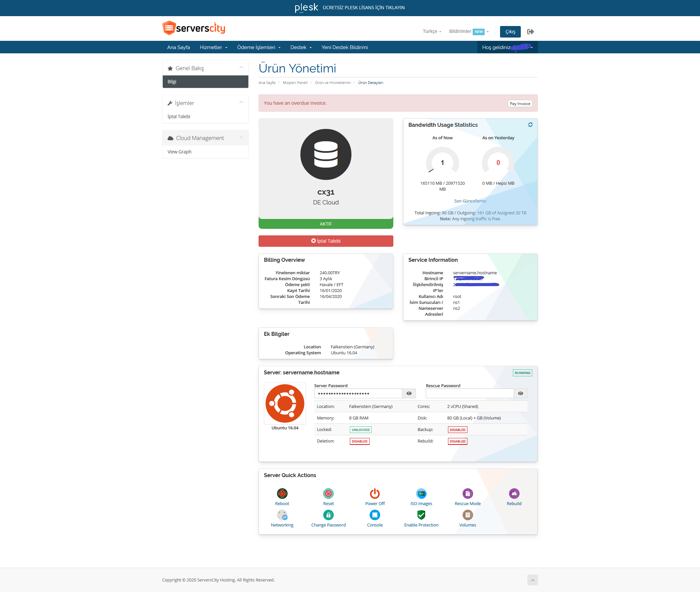Expand the Ödeme İşlemleri menu
This screenshot has width=700, height=592.
tap(259, 47)
